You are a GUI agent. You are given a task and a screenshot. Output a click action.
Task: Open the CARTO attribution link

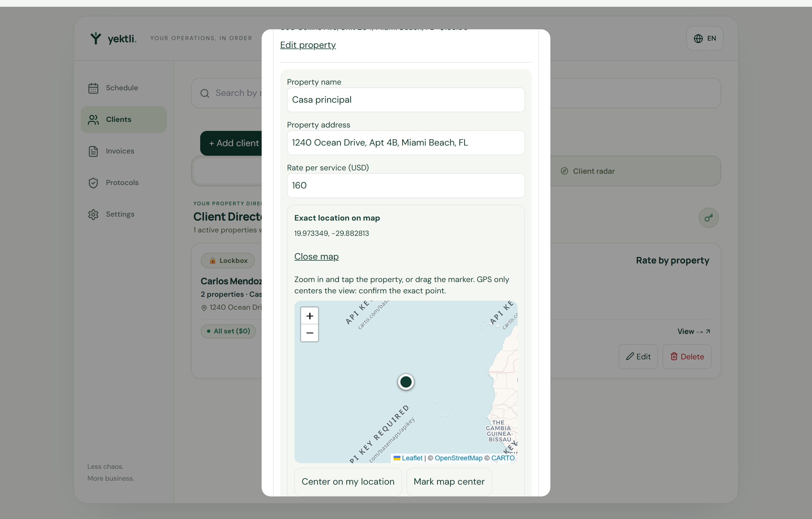(503, 458)
